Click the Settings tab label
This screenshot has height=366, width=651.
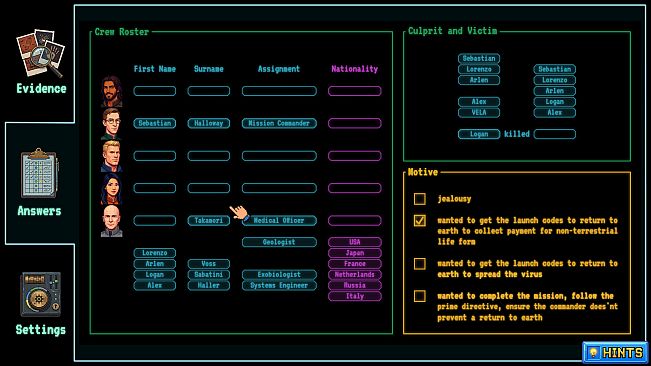(41, 330)
